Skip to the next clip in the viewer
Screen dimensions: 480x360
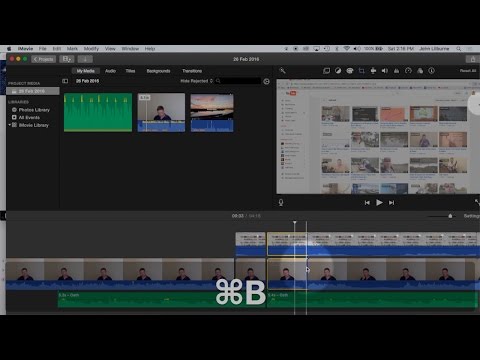(x=392, y=203)
